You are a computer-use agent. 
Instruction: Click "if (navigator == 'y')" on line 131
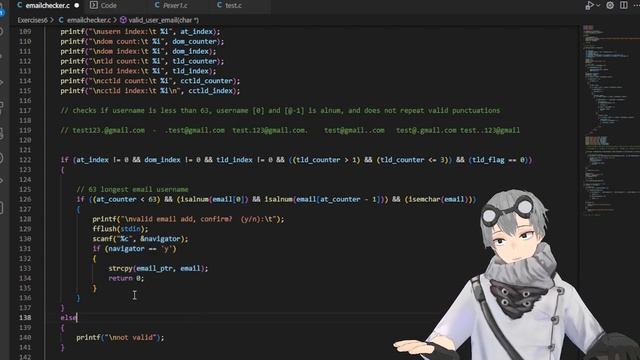[x=134, y=249]
